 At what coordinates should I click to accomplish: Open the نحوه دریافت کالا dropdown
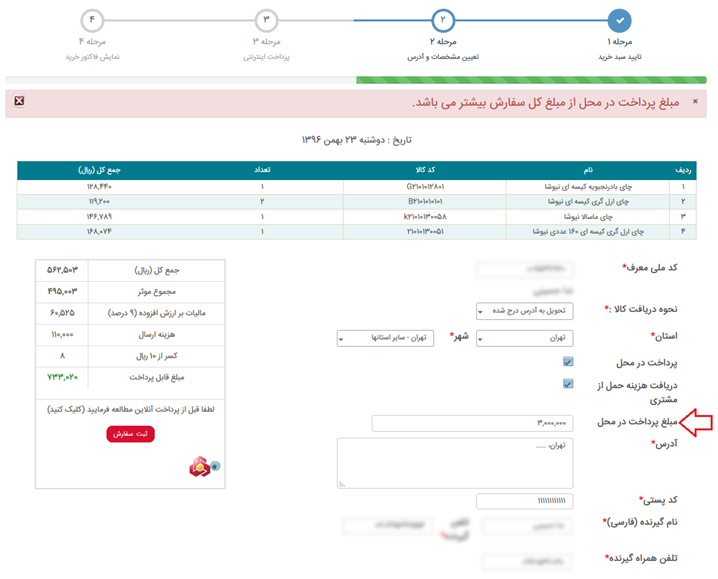tap(524, 311)
